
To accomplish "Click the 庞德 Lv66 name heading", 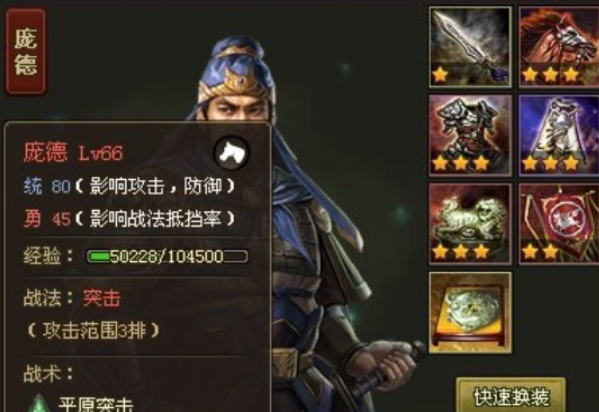I will [73, 152].
